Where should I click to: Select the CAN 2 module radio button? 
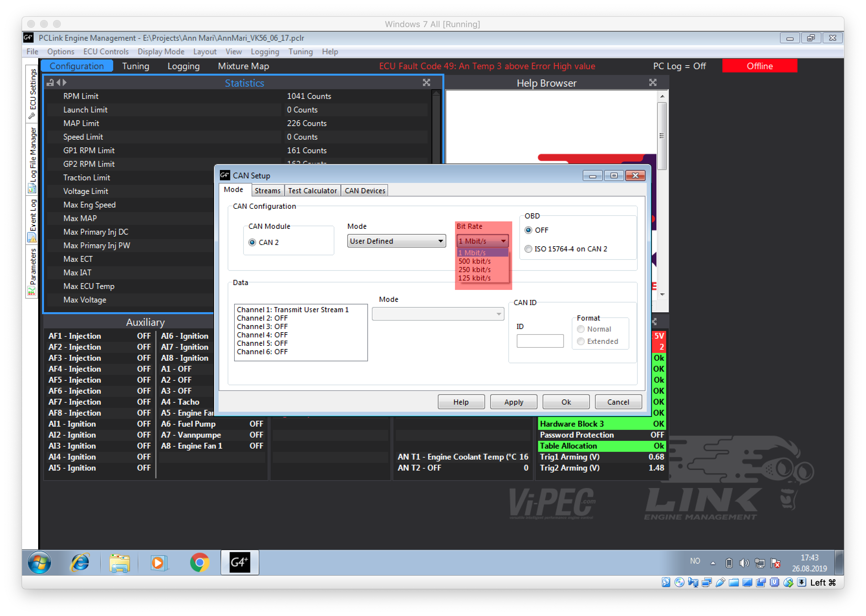coord(252,242)
